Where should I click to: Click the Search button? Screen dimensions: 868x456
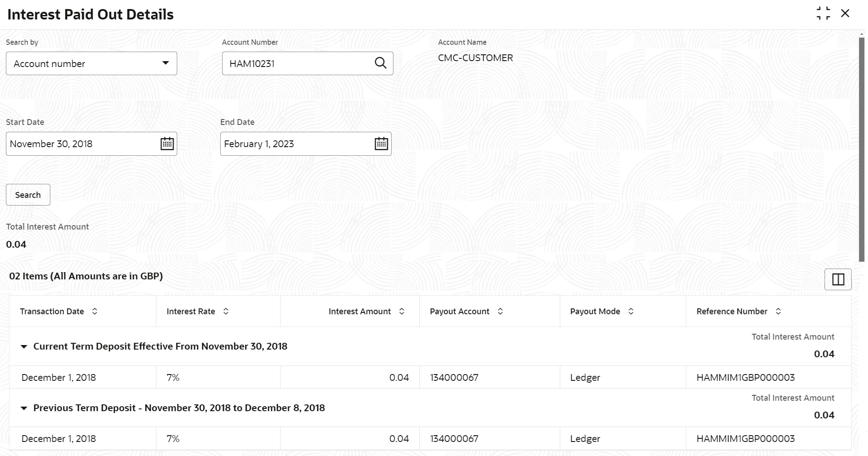[x=28, y=195]
